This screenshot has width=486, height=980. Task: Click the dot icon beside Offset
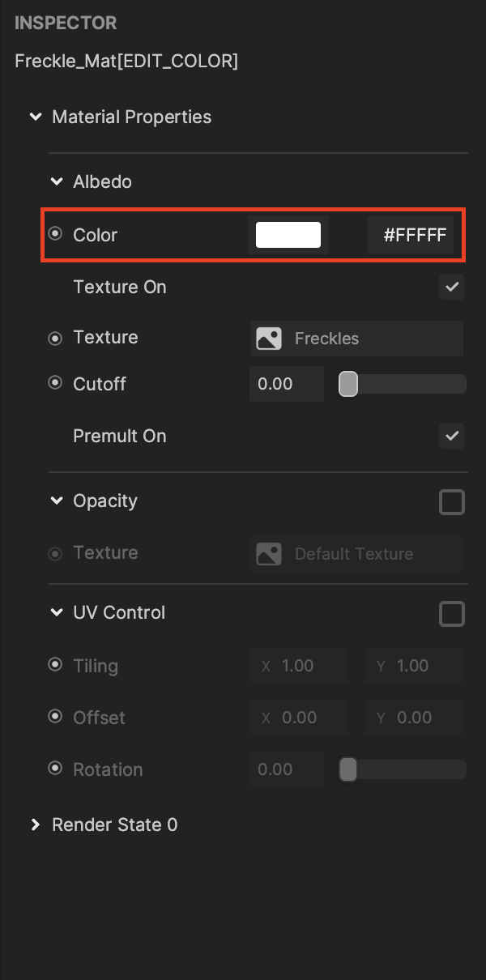tap(55, 717)
